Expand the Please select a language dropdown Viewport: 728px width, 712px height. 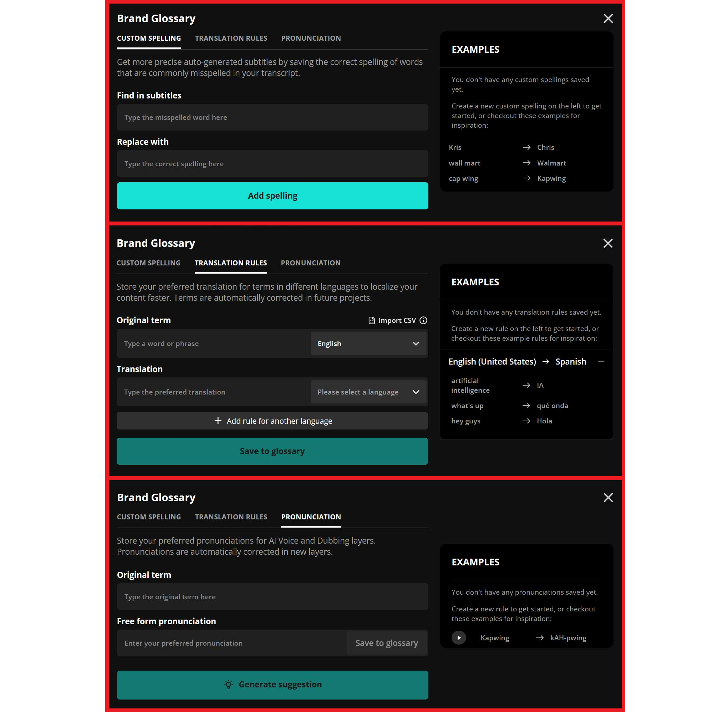(x=368, y=392)
